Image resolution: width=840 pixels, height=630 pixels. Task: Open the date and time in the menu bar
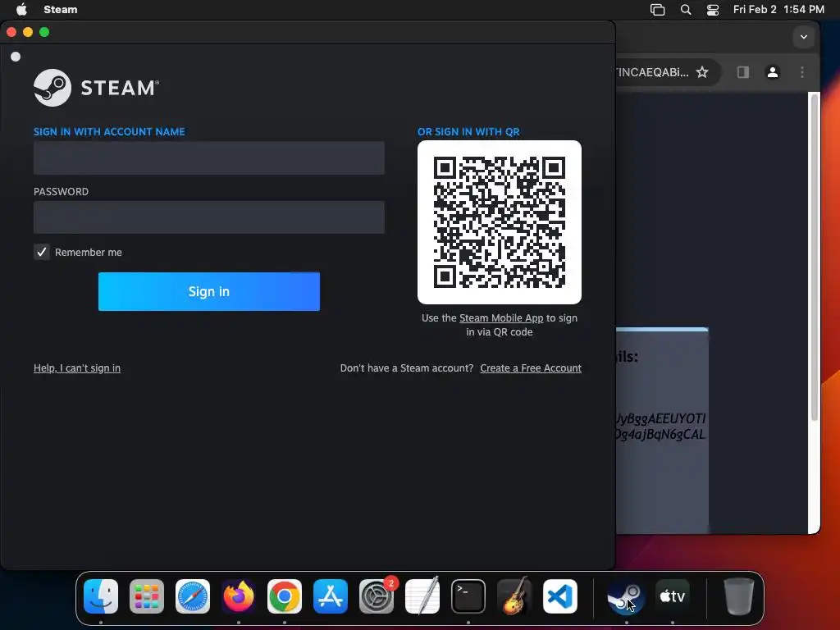click(x=778, y=9)
